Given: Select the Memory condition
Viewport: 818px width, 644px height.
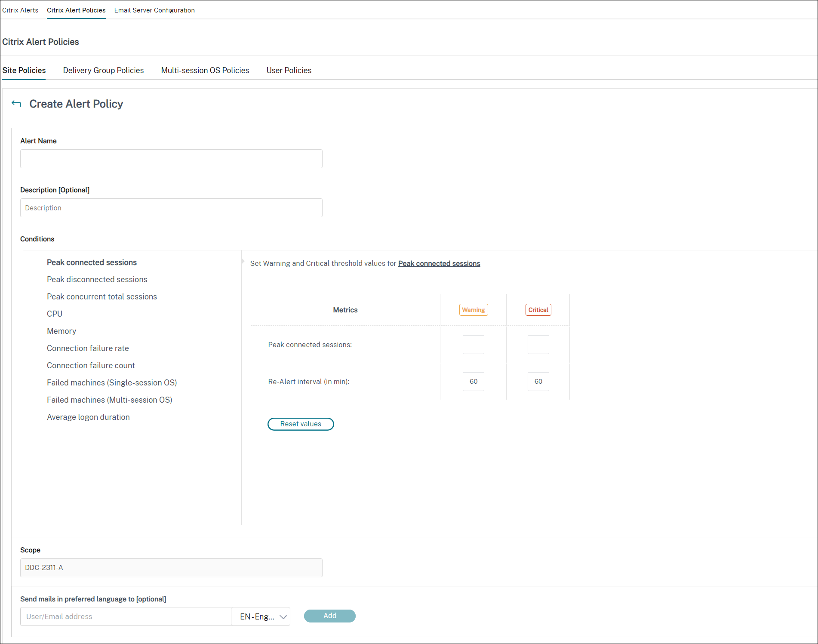Looking at the screenshot, I should pyautogui.click(x=62, y=331).
